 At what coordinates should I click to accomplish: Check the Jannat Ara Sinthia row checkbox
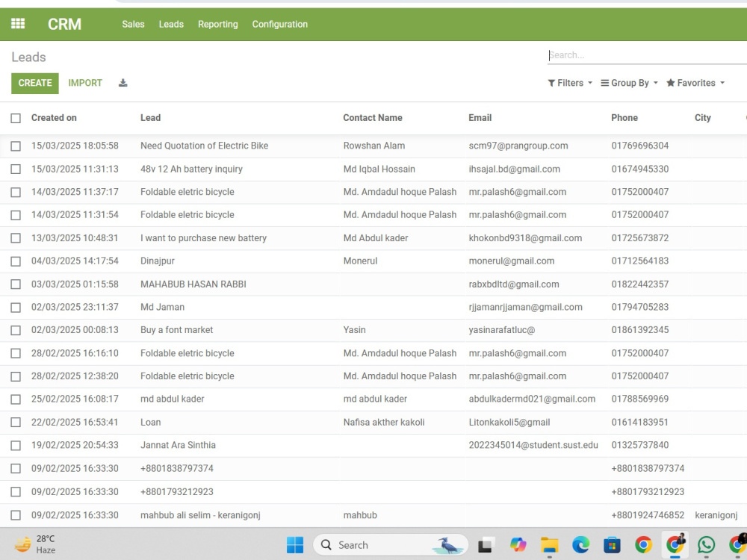(16, 446)
